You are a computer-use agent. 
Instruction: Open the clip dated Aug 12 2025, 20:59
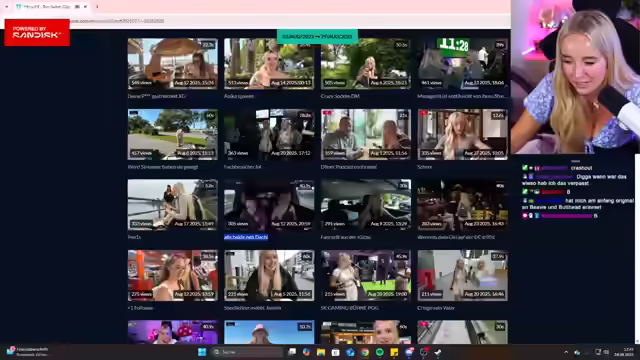[269, 204]
